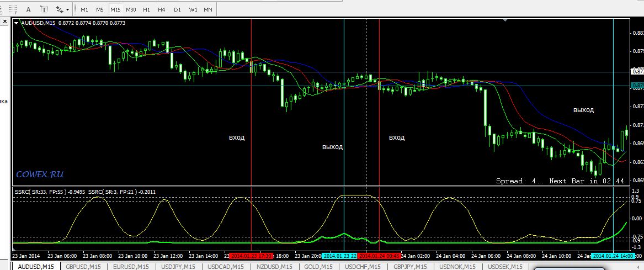The width and height of the screenshot is (644, 270).
Task: Switch chart to M1 timeframe
Action: (84, 9)
